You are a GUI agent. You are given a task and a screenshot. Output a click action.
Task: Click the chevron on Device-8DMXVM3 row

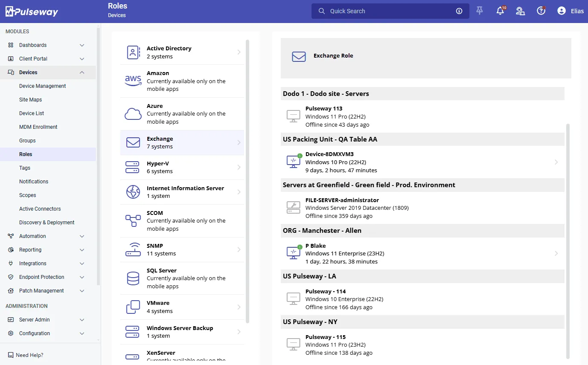pyautogui.click(x=556, y=162)
